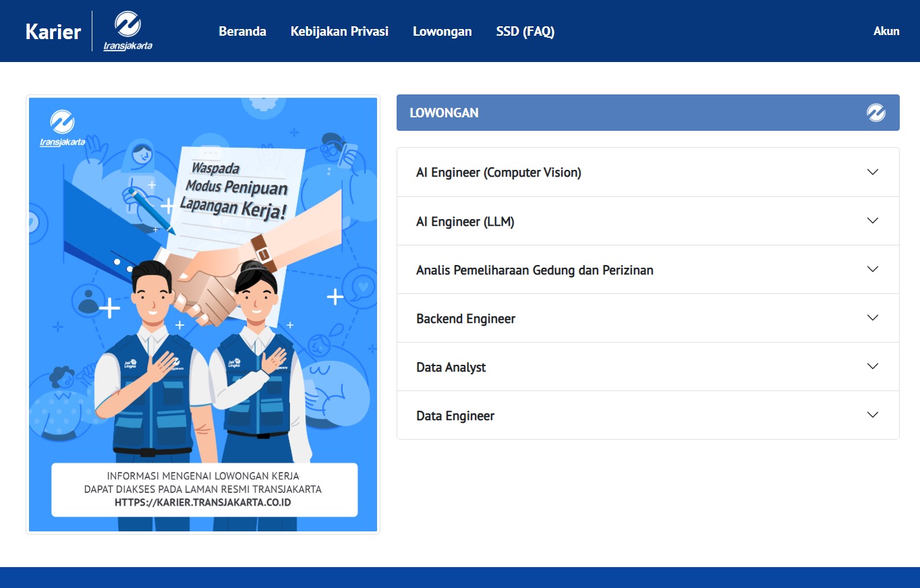920x588 pixels.
Task: Click the Transjakarta logo on the poster
Action: pyautogui.click(x=62, y=129)
